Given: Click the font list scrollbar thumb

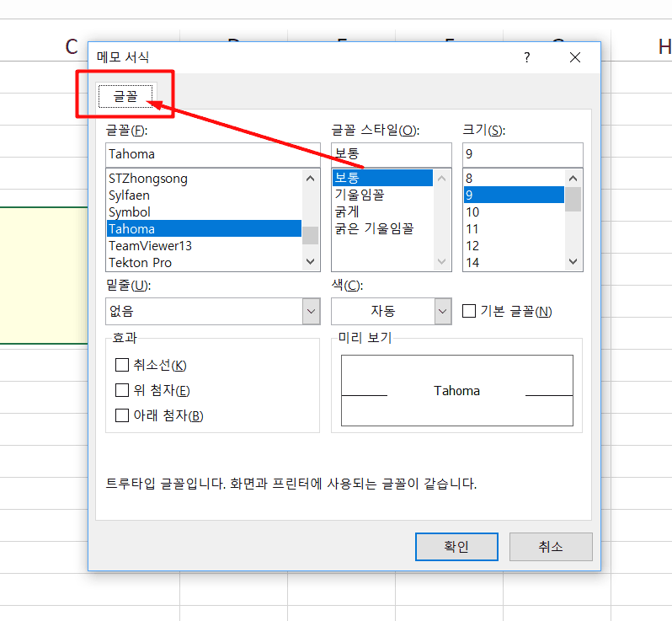Looking at the screenshot, I should pos(311,235).
